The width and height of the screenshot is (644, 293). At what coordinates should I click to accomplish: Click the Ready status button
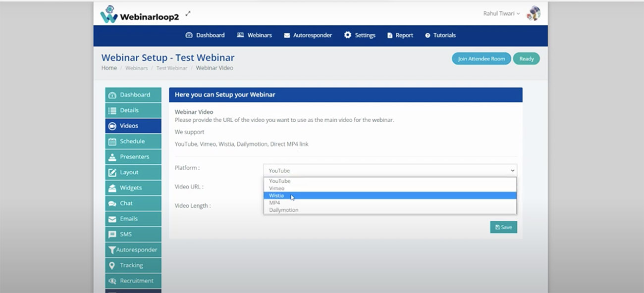527,58
